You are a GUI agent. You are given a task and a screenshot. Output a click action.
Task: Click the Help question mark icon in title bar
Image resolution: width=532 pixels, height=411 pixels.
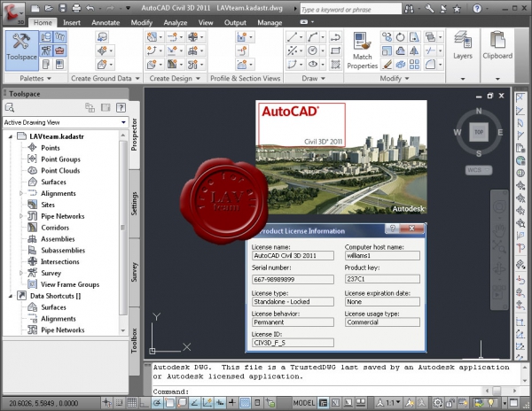pyautogui.click(x=477, y=9)
